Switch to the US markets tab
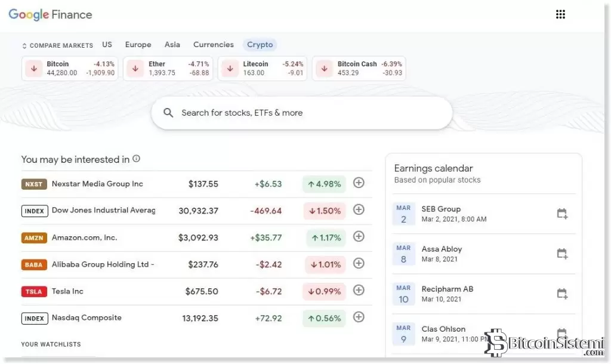Screen dimensions: 611x364 click(107, 45)
